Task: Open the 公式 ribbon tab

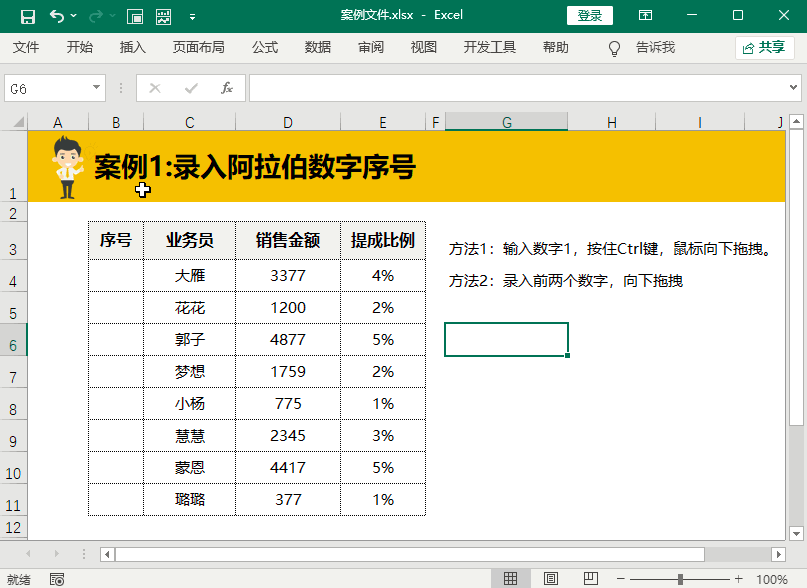Action: pos(265,47)
